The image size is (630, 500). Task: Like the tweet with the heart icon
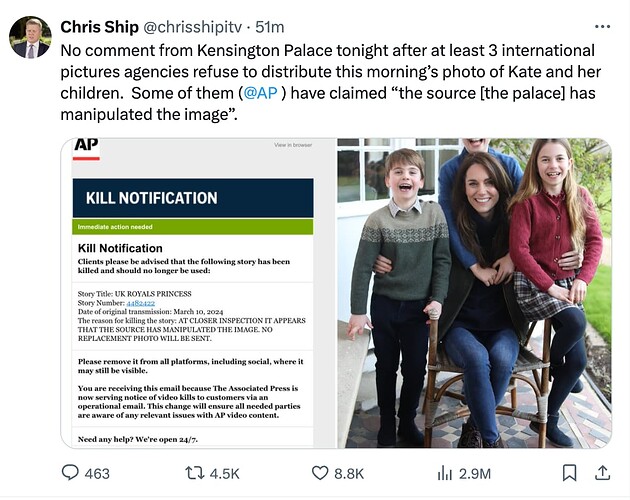point(321,472)
